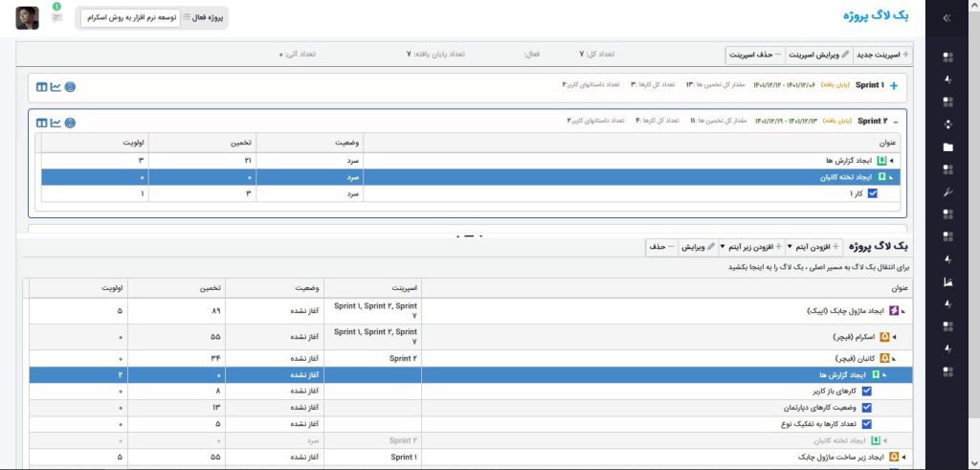
Task: Click the user avatar in the top-left
Action: 28,17
